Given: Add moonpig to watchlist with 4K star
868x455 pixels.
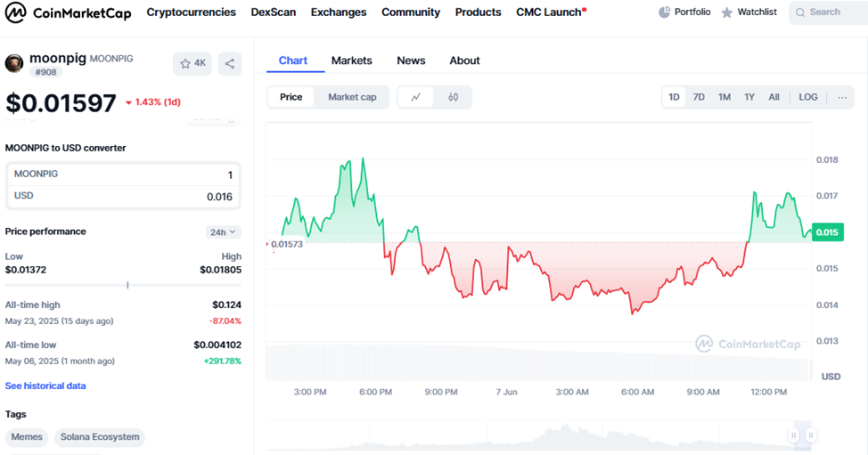Looking at the screenshot, I should 192,63.
